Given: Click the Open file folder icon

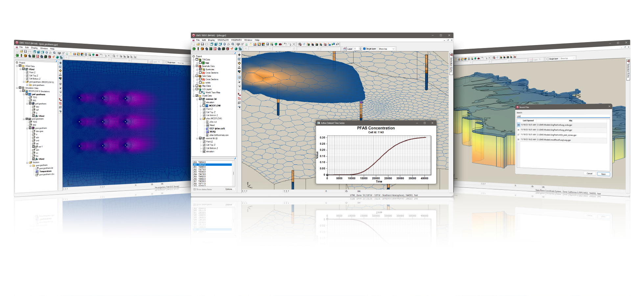Looking at the screenshot, I should click(198, 44).
